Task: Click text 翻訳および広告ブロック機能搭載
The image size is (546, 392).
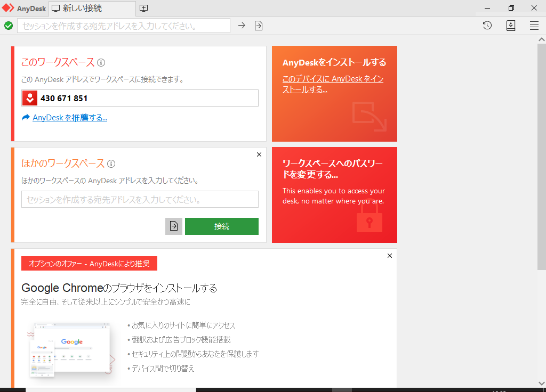Action: pyautogui.click(x=181, y=339)
